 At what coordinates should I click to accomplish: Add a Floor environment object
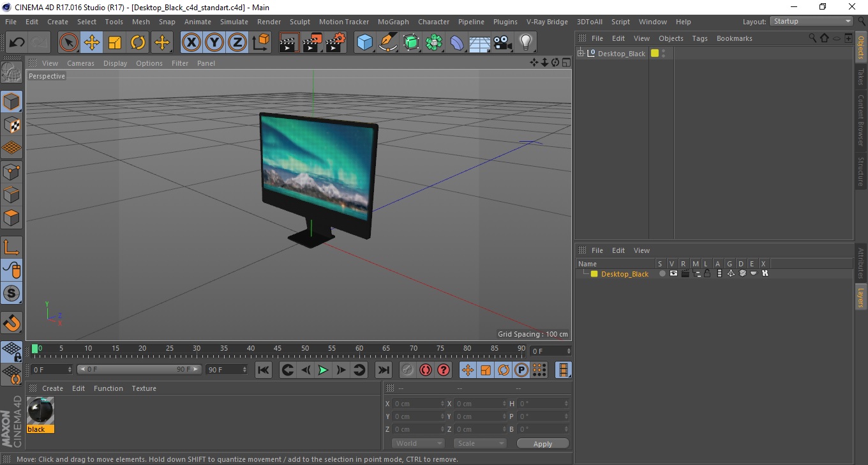479,43
